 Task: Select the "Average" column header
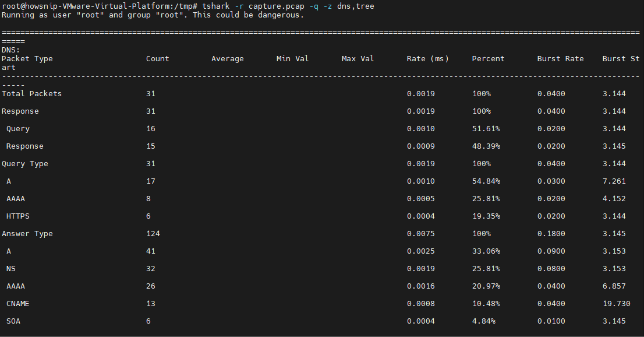(x=228, y=59)
